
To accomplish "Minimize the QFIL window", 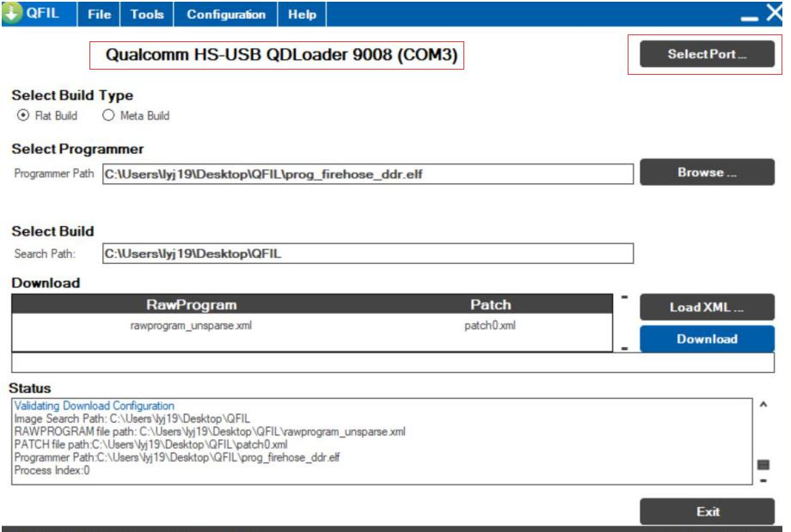I will [x=750, y=19].
